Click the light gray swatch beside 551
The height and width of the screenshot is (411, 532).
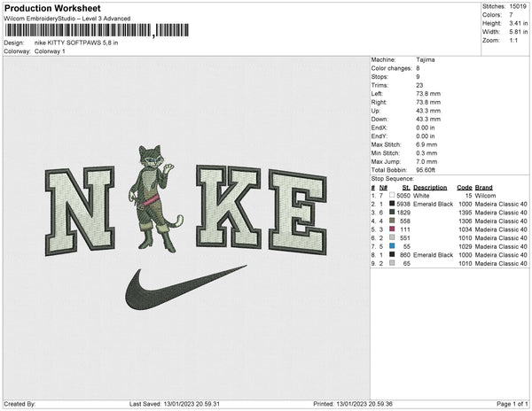[x=392, y=237]
